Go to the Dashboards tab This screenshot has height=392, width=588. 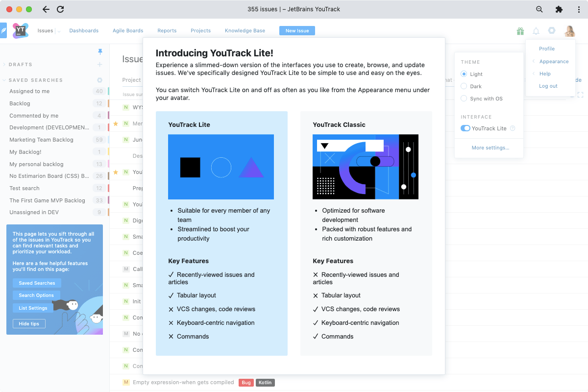pos(84,30)
